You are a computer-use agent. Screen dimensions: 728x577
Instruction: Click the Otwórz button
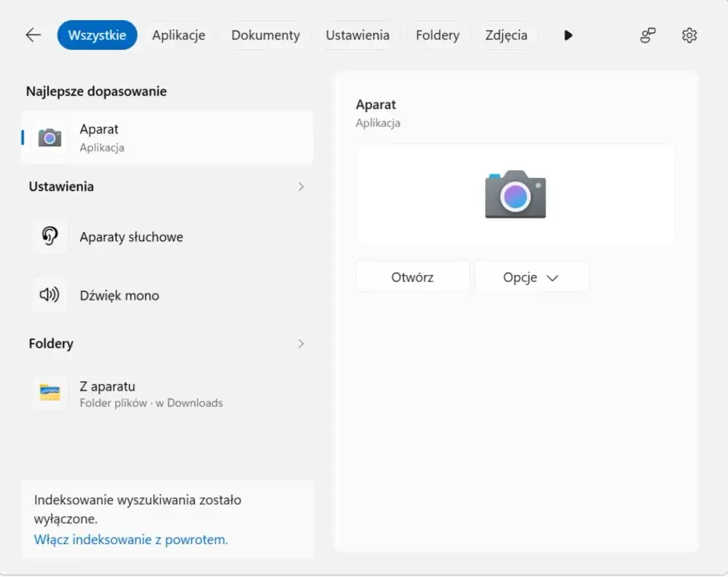coord(412,277)
